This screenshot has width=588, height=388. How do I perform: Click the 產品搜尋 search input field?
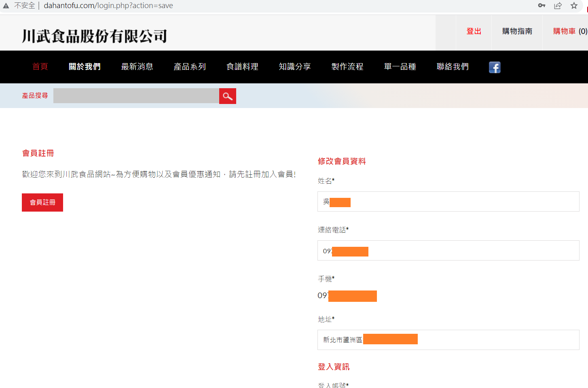(x=136, y=96)
